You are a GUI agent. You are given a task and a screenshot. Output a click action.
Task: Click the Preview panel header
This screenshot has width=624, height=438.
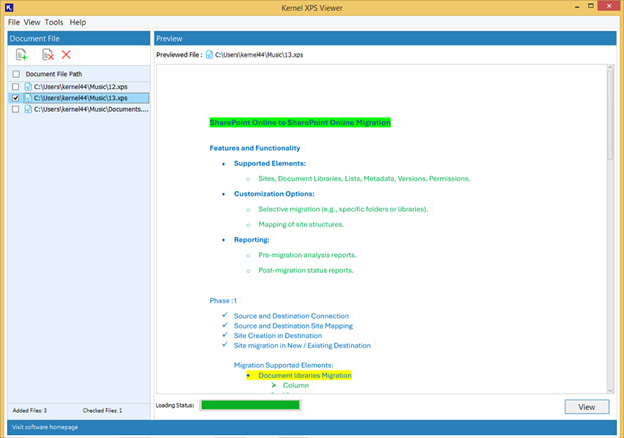coord(385,39)
